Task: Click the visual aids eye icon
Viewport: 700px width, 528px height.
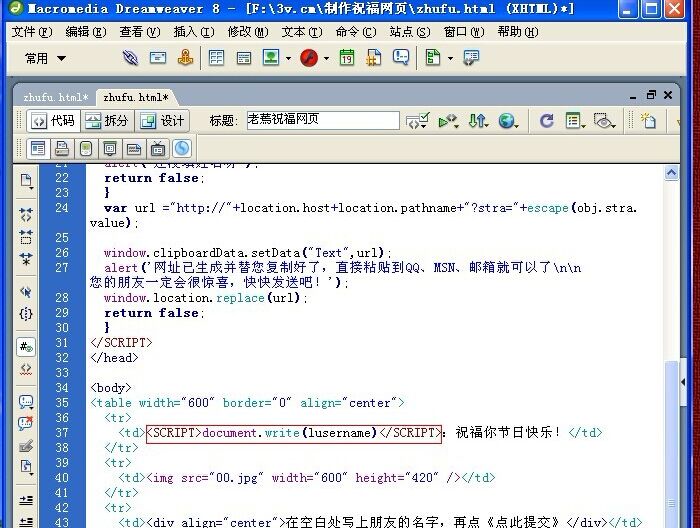Action: point(604,121)
